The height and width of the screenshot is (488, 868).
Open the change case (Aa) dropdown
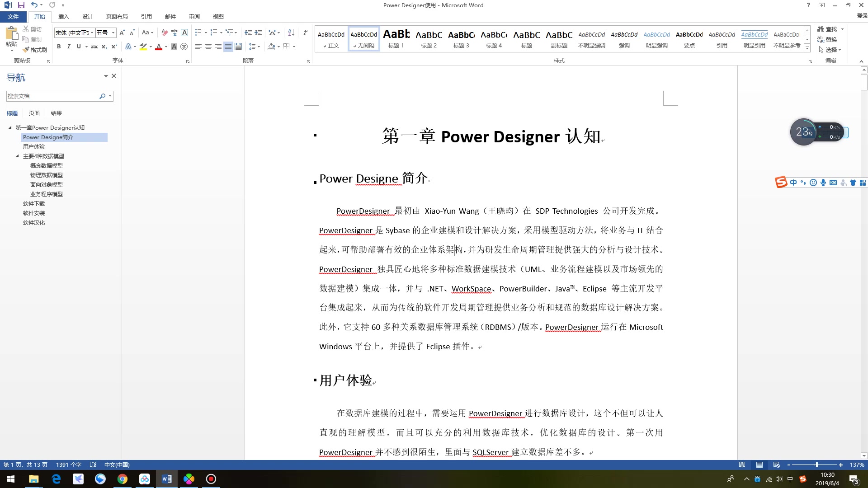pos(147,33)
